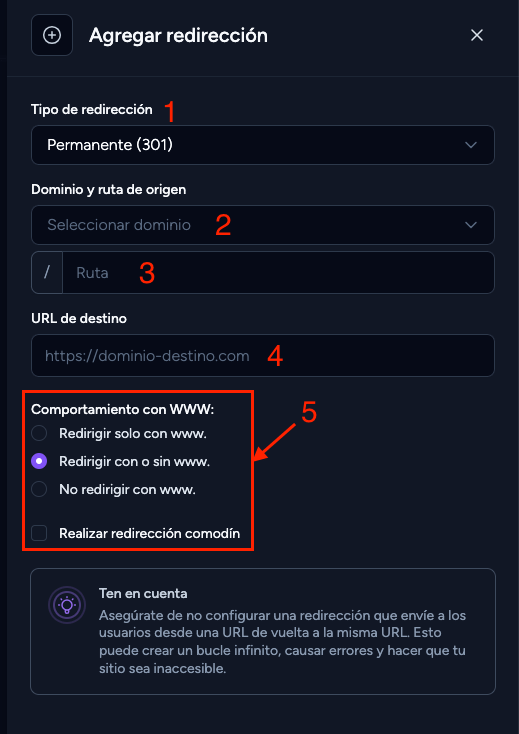Click chevron arrow in Permanente (301) field
The height and width of the screenshot is (734, 519).
470,145
